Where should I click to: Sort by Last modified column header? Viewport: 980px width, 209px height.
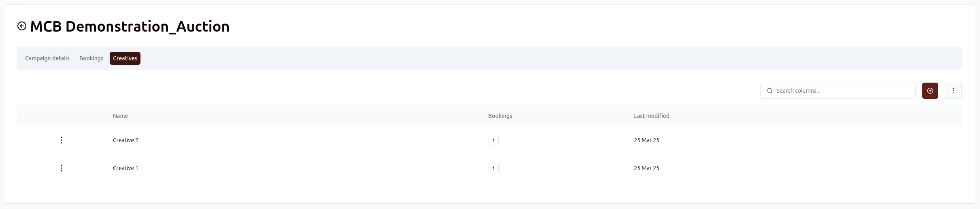(x=651, y=116)
